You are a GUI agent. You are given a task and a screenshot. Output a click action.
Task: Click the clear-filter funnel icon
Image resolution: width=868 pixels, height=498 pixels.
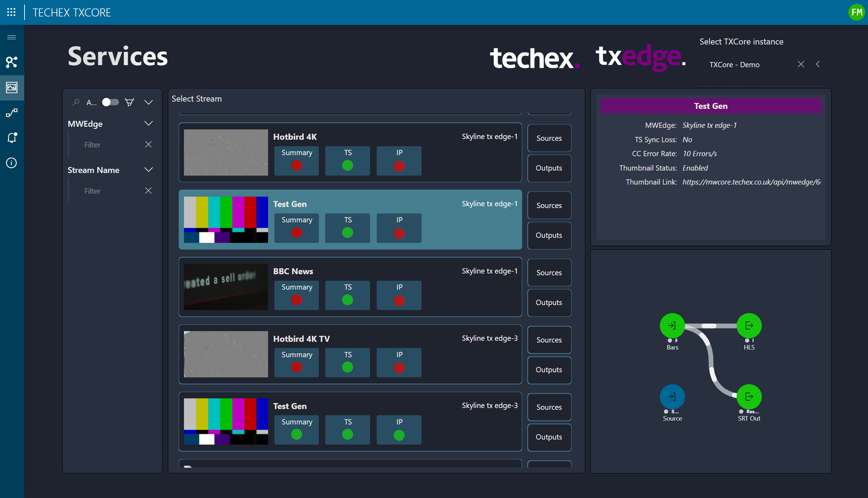[130, 102]
